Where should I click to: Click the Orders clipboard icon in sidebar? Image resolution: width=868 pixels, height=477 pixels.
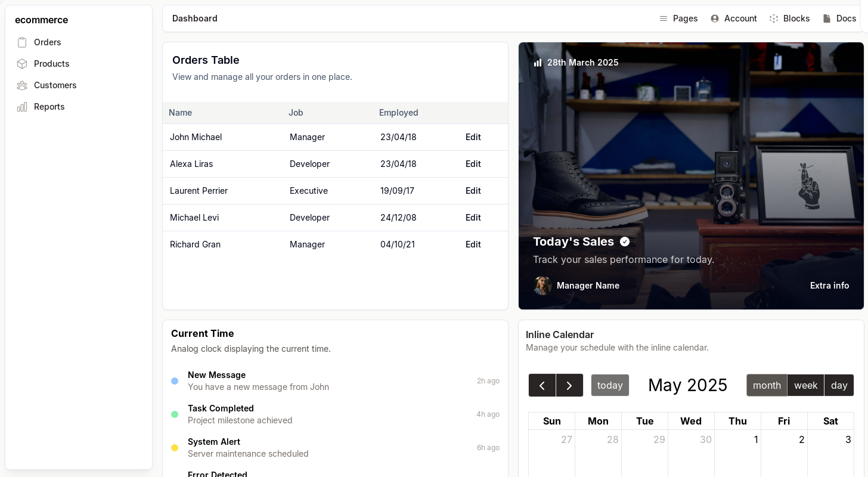click(22, 42)
